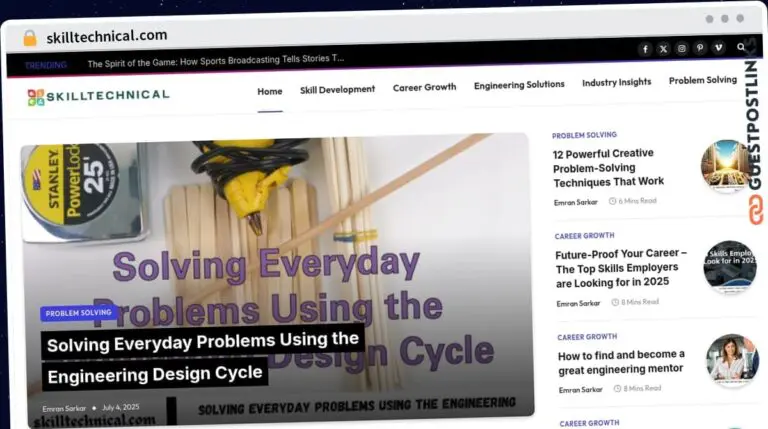Viewport: 768px width, 429px height.
Task: Click the SkillTechnical site logo
Action: pyautogui.click(x=98, y=95)
